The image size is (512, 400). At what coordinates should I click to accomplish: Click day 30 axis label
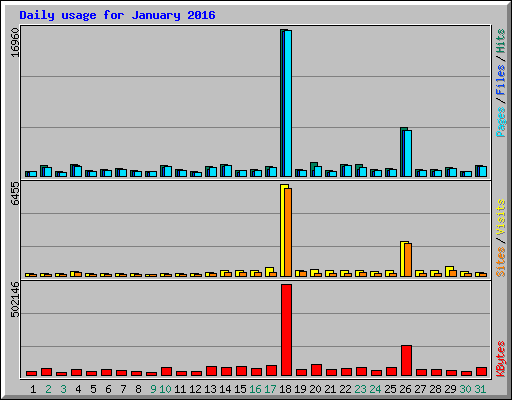465,389
